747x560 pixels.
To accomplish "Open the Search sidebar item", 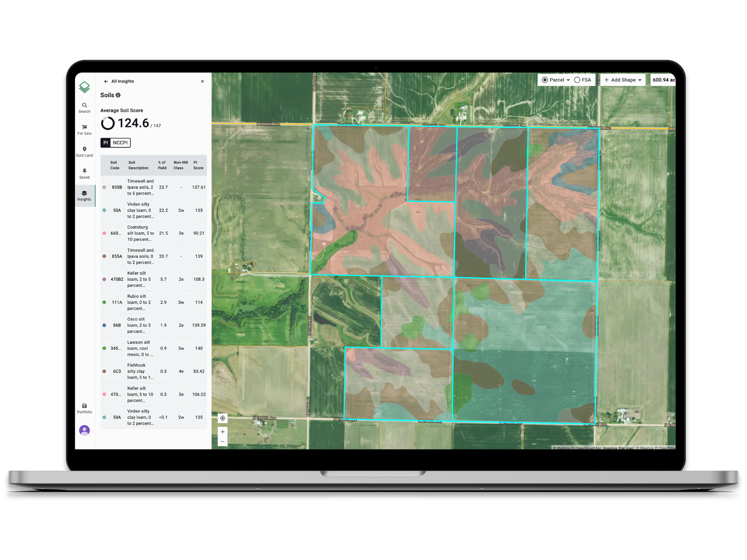I will click(x=84, y=108).
